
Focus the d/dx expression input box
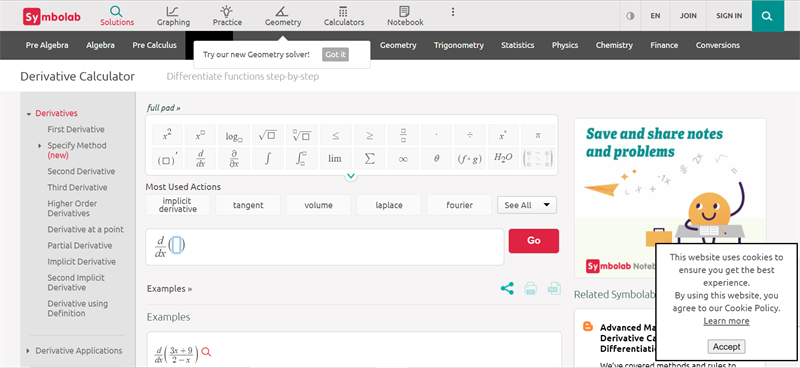[324, 247]
